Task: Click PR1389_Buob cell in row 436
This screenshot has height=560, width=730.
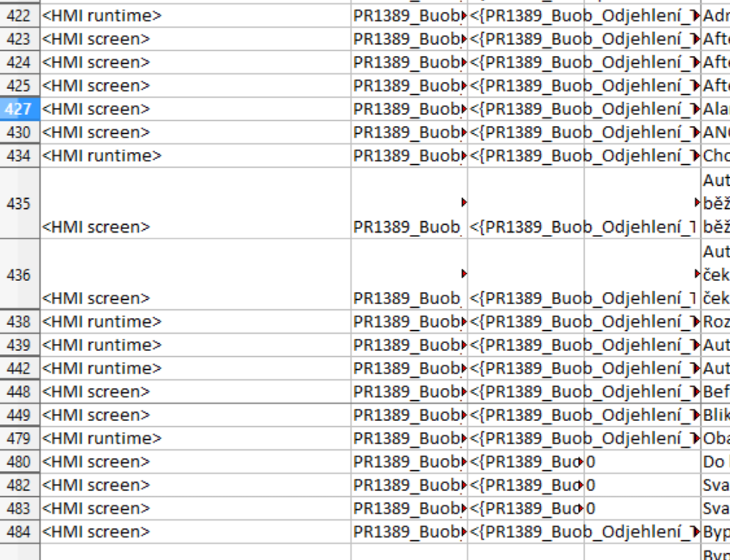Action: click(408, 298)
